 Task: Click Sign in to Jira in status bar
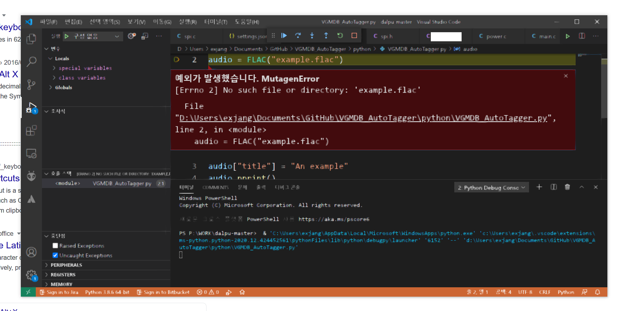pyautogui.click(x=59, y=292)
